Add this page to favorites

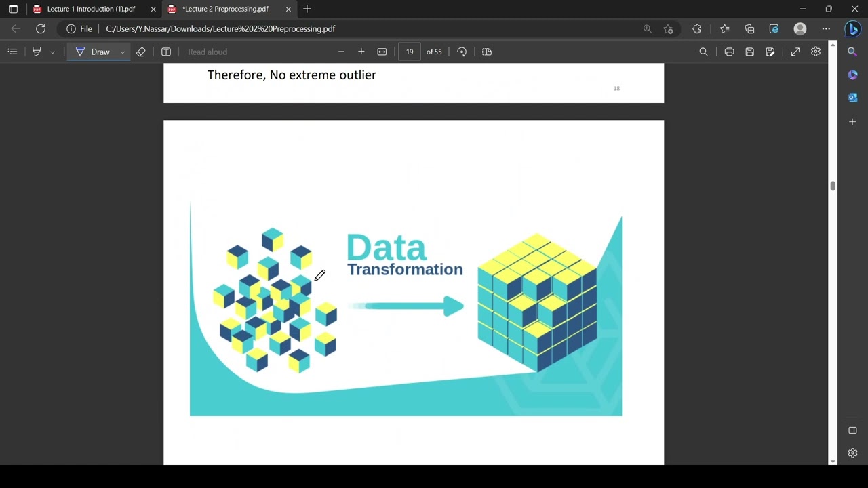669,29
